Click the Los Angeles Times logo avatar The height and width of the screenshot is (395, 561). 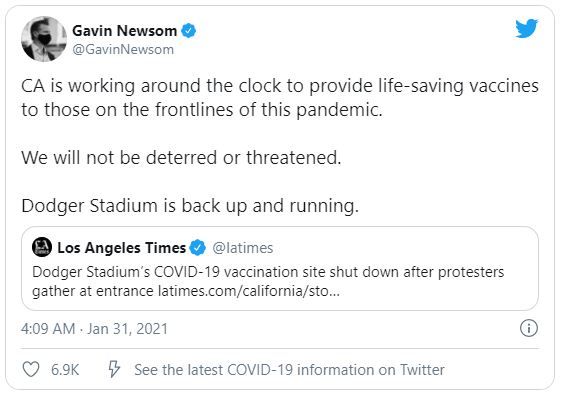[42, 247]
